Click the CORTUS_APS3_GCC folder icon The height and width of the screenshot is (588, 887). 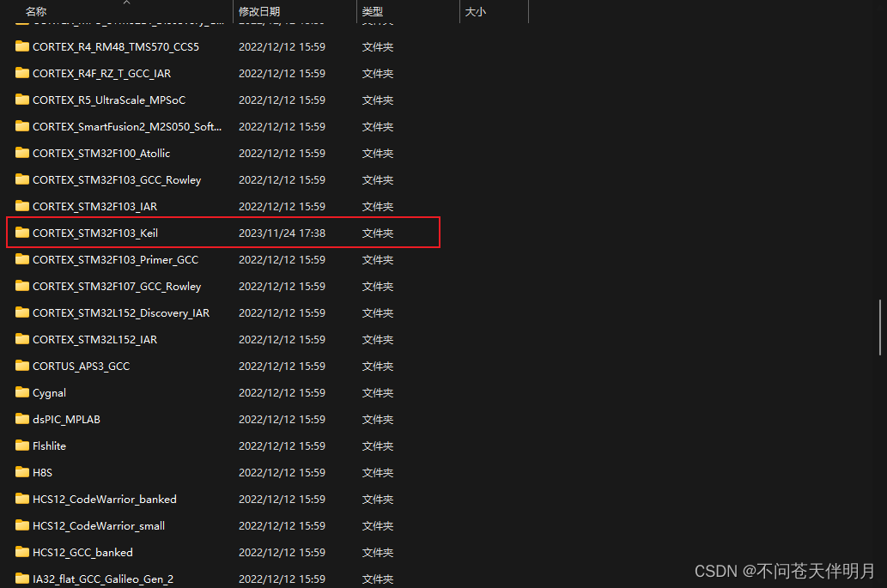click(x=22, y=365)
